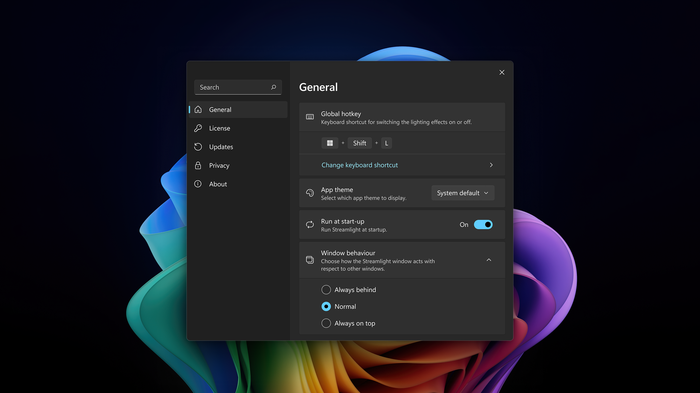The image size is (700, 393).
Task: Click the Privacy lock icon
Action: click(x=198, y=165)
